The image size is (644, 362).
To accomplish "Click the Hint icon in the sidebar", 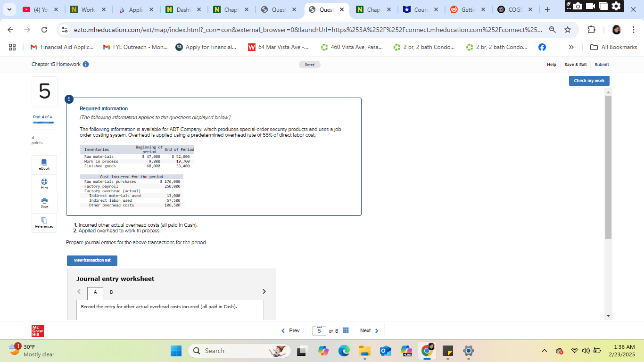I will tap(44, 184).
